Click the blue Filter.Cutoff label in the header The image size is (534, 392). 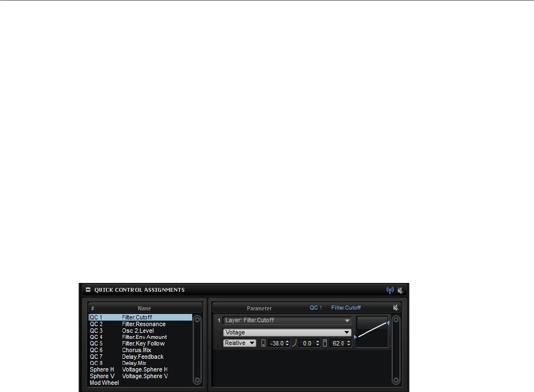pos(346,308)
